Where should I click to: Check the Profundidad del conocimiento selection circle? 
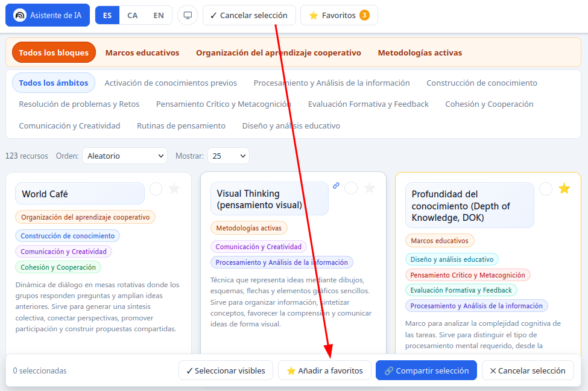(546, 189)
